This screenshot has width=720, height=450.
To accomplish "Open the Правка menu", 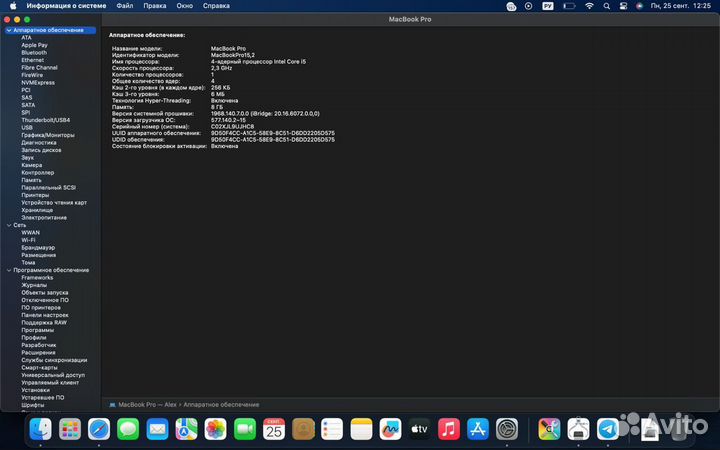I will (155, 6).
